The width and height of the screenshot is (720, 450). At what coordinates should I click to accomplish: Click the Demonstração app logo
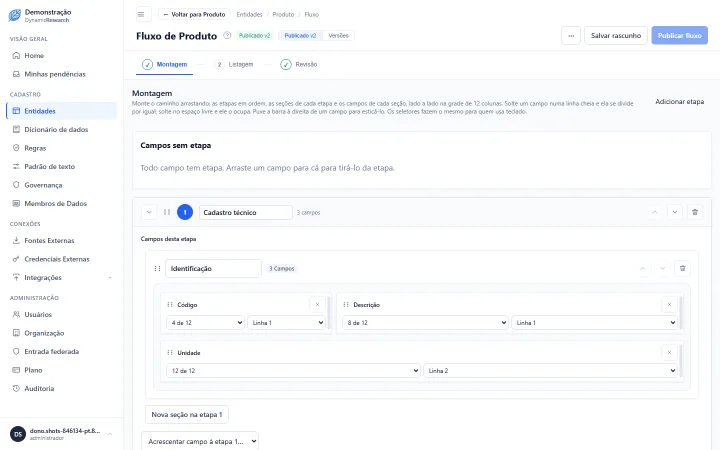pyautogui.click(x=15, y=15)
